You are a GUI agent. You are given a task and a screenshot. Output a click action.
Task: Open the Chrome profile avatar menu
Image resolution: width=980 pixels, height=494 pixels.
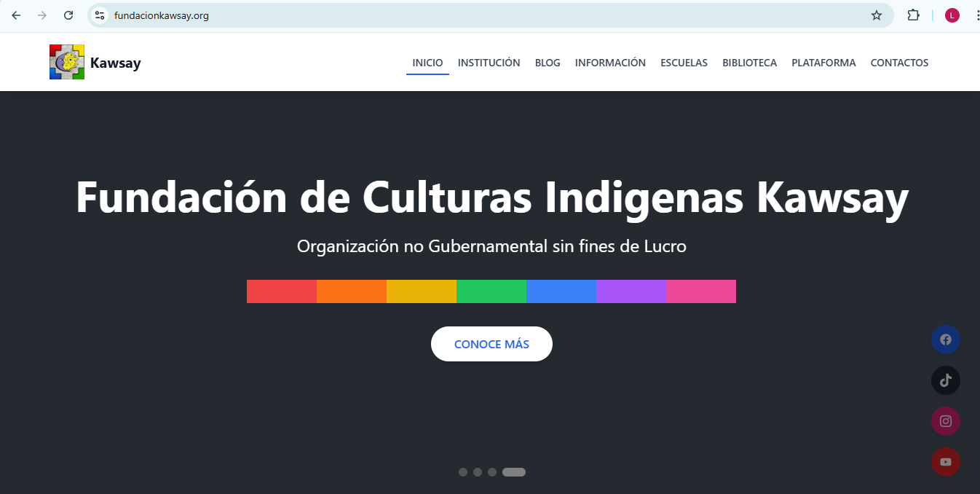952,15
